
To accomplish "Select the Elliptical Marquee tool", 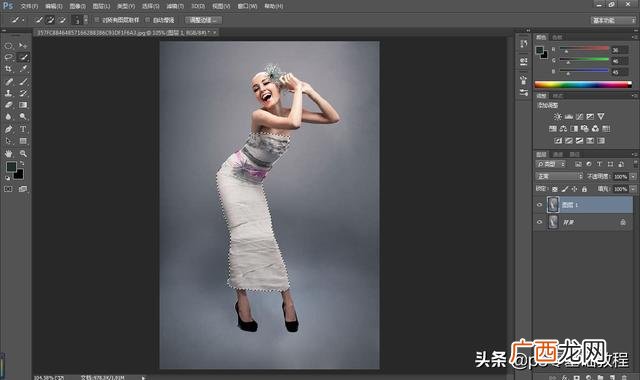I will (9, 46).
